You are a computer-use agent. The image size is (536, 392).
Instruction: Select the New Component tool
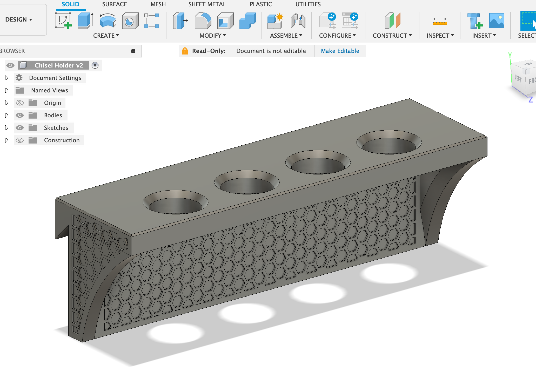(x=276, y=21)
